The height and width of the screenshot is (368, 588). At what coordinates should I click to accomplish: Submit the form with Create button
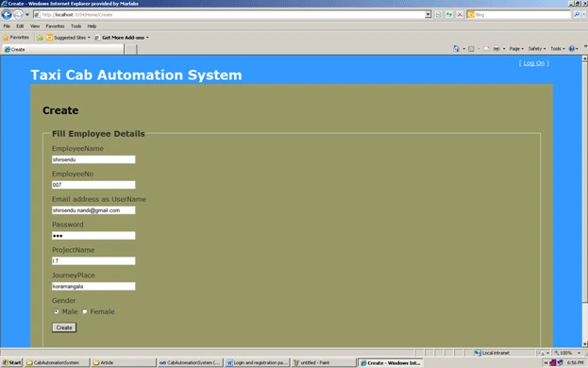tap(64, 327)
